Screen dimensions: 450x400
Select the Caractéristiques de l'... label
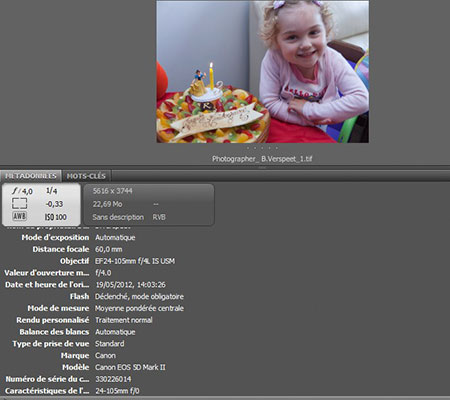pos(47,391)
